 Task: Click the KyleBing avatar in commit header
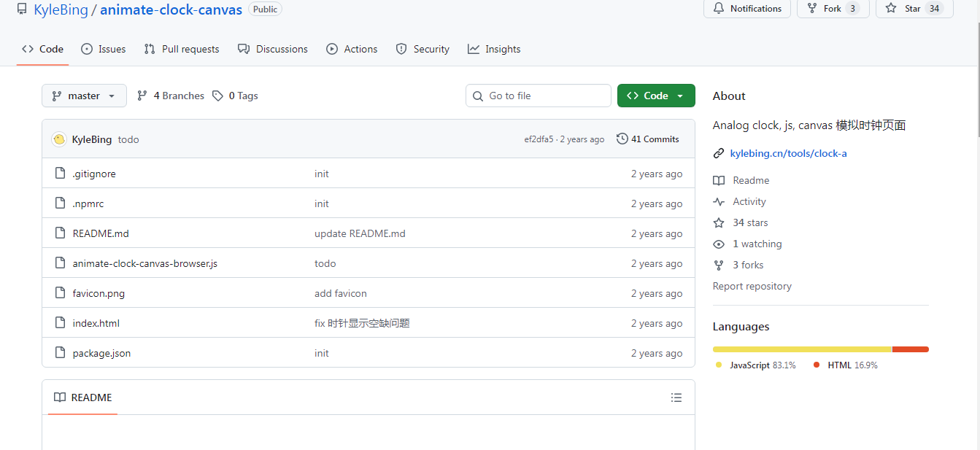(x=59, y=139)
